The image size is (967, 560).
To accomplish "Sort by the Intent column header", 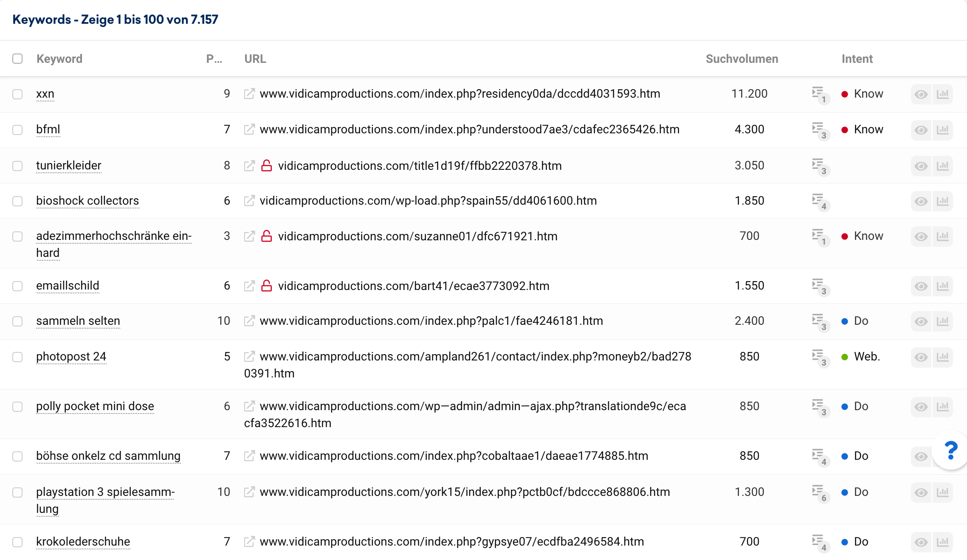I will [857, 59].
